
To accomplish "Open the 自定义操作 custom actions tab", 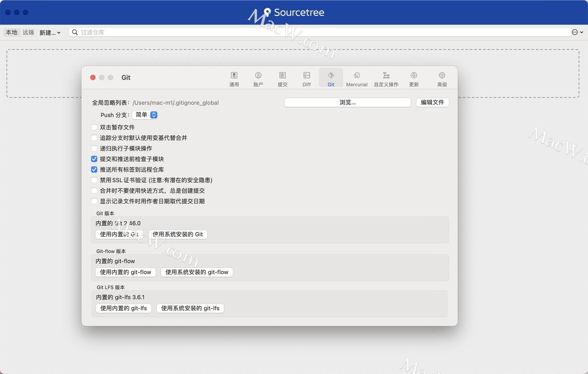I will [x=386, y=79].
